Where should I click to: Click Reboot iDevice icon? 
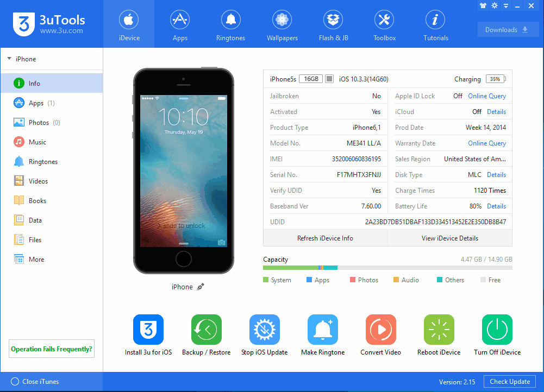(x=439, y=329)
